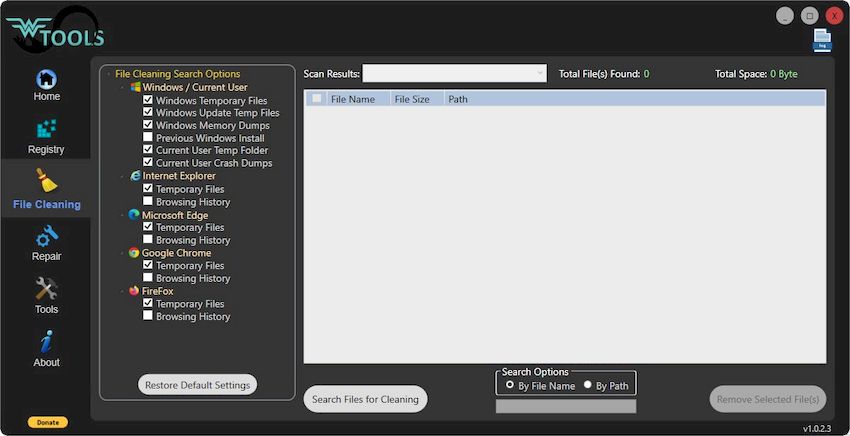850x436 pixels.
Task: Collapse Microsoft Edge tree node
Action: [124, 215]
